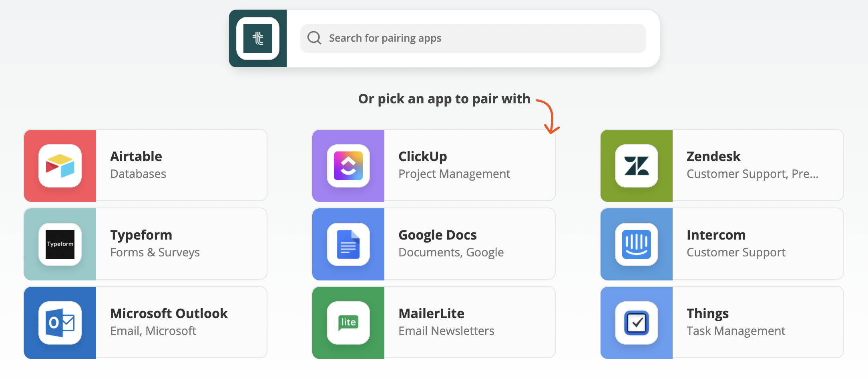Click the Databases category label
Screen dimensions: 868x379
tap(138, 174)
